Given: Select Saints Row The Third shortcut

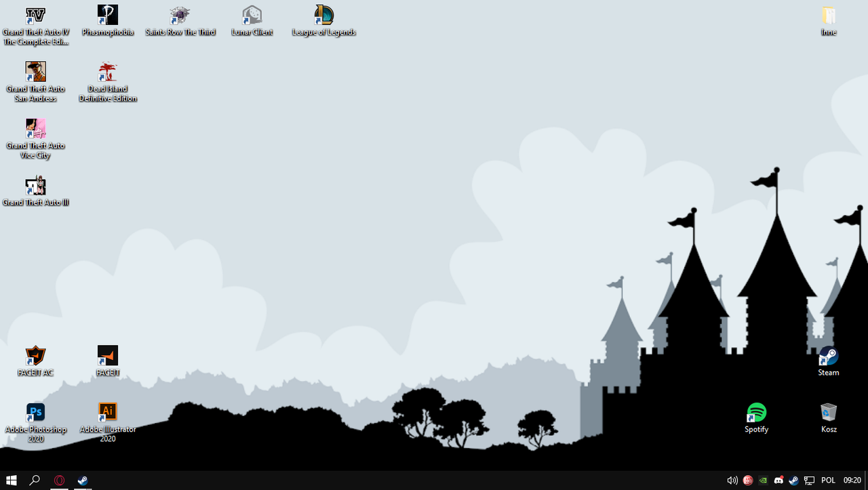Looking at the screenshot, I should 180,21.
